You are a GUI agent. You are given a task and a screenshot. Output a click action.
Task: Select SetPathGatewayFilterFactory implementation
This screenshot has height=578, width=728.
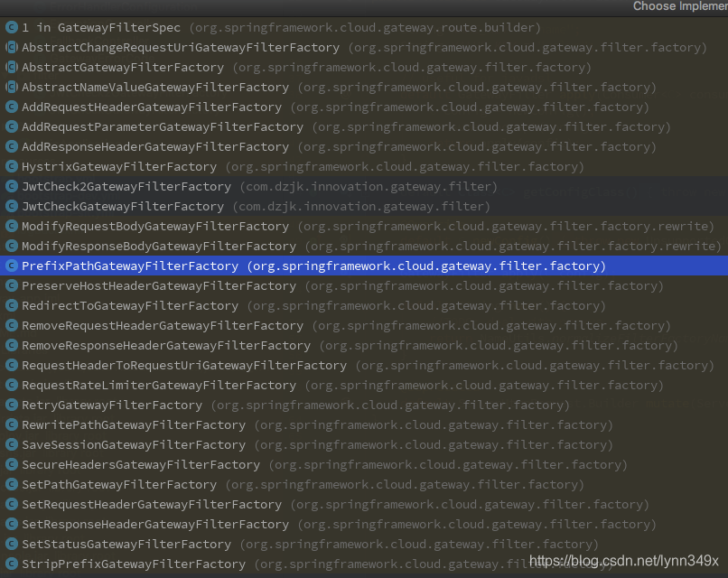[364, 484]
